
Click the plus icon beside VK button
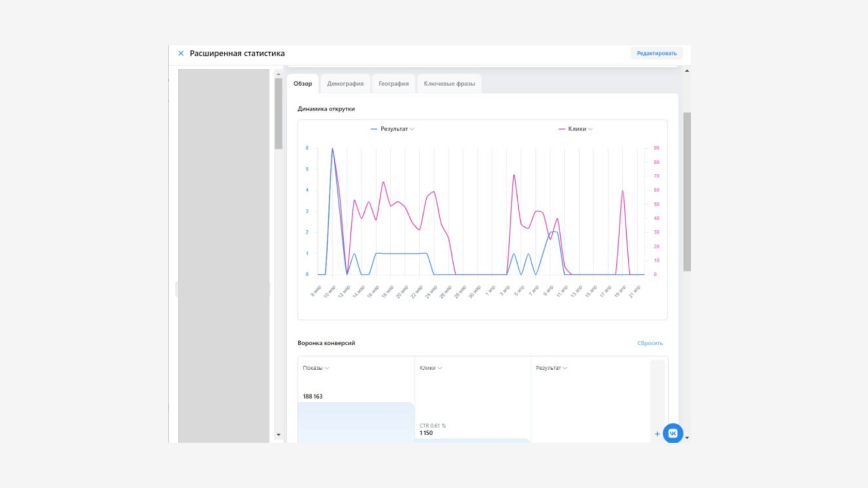[657, 434]
